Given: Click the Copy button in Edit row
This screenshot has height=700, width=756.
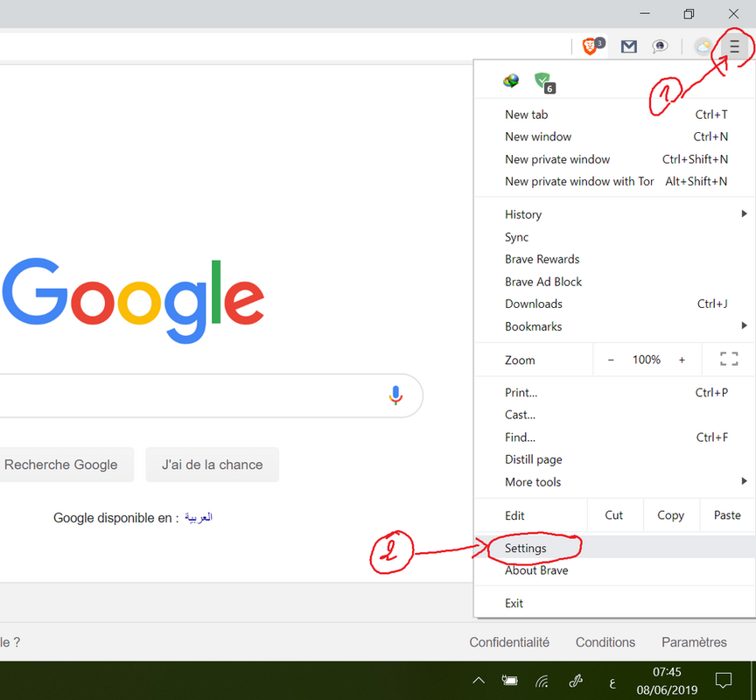Looking at the screenshot, I should (670, 515).
